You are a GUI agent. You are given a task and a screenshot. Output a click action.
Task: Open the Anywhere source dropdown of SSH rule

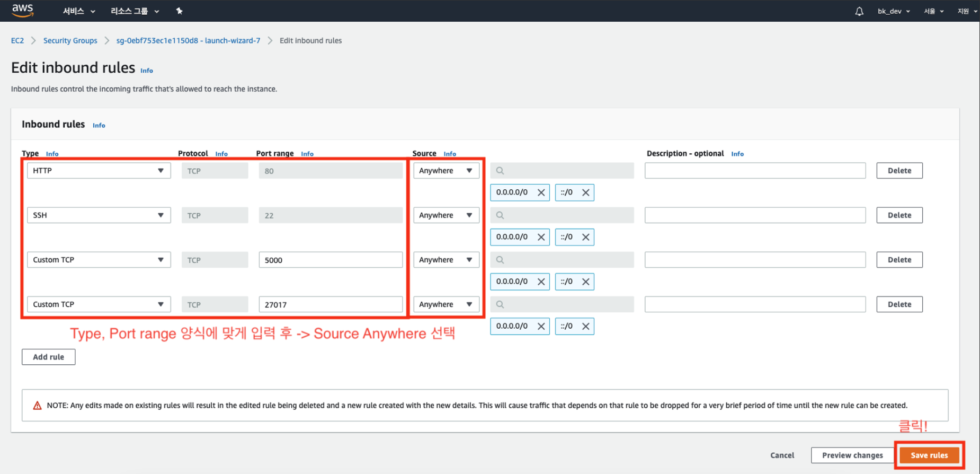[446, 215]
